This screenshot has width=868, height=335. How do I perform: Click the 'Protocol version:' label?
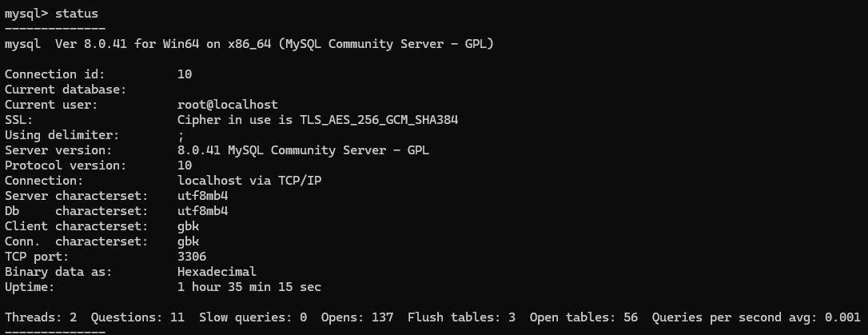point(66,166)
